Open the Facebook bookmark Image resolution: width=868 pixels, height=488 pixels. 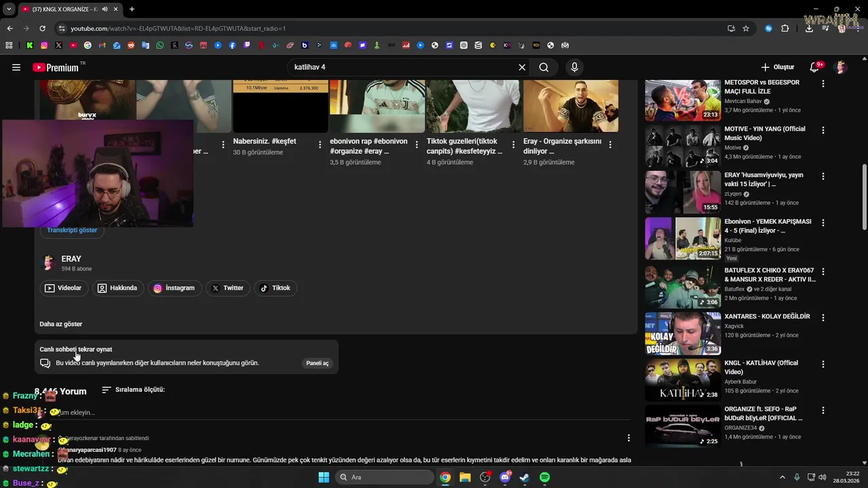(233, 45)
